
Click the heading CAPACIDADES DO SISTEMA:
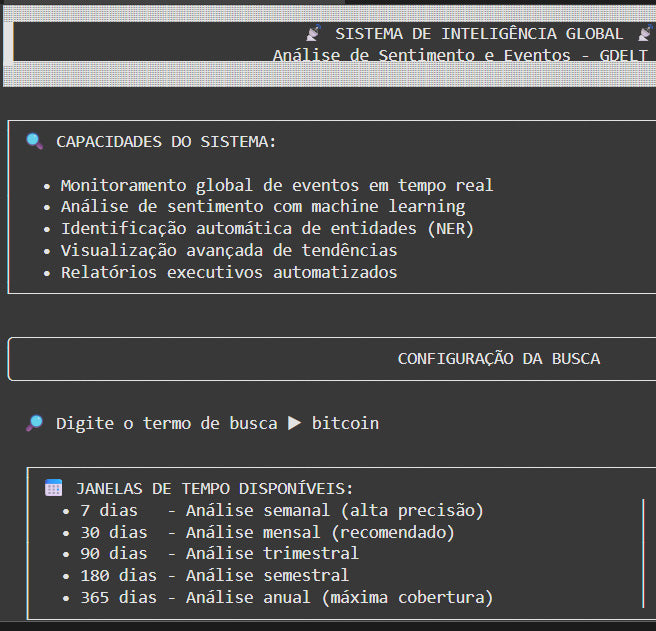click(167, 141)
